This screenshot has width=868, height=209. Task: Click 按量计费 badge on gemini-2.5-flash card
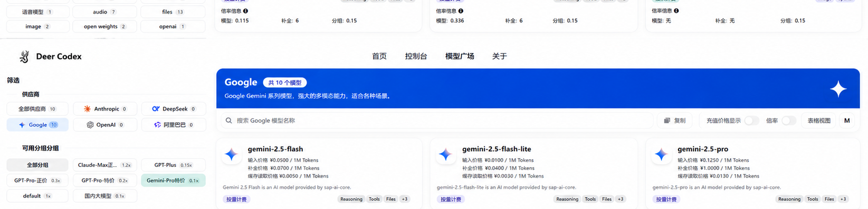[x=236, y=200]
